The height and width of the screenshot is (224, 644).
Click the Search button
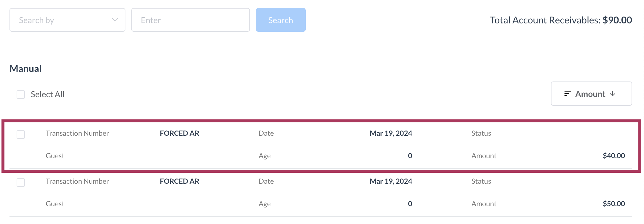point(280,20)
